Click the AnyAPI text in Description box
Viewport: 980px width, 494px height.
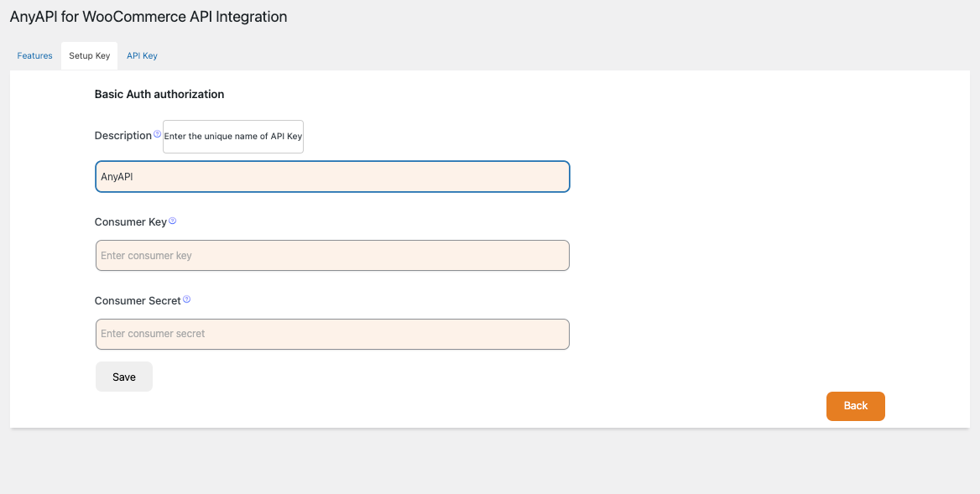click(117, 177)
